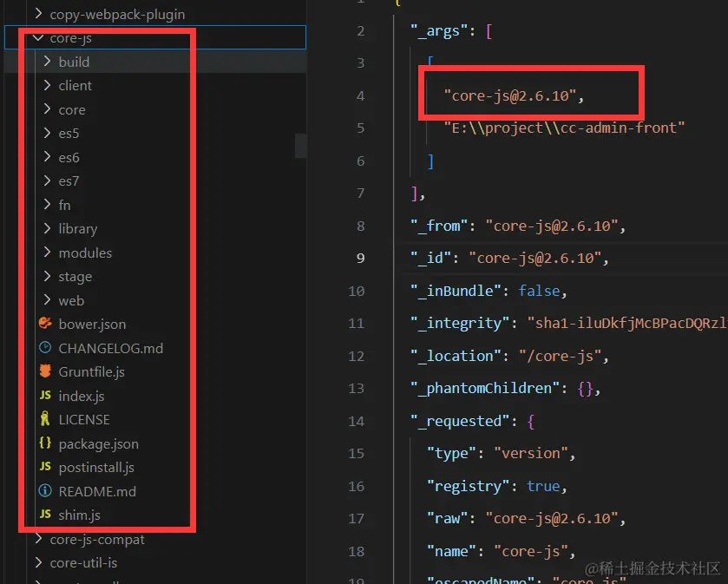728x584 pixels.
Task: Click the JS icon beside index.js
Action: coord(45,395)
